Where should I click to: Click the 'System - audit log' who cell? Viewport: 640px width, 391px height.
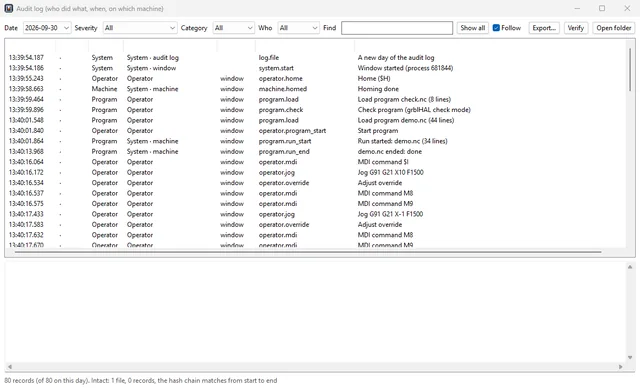153,58
